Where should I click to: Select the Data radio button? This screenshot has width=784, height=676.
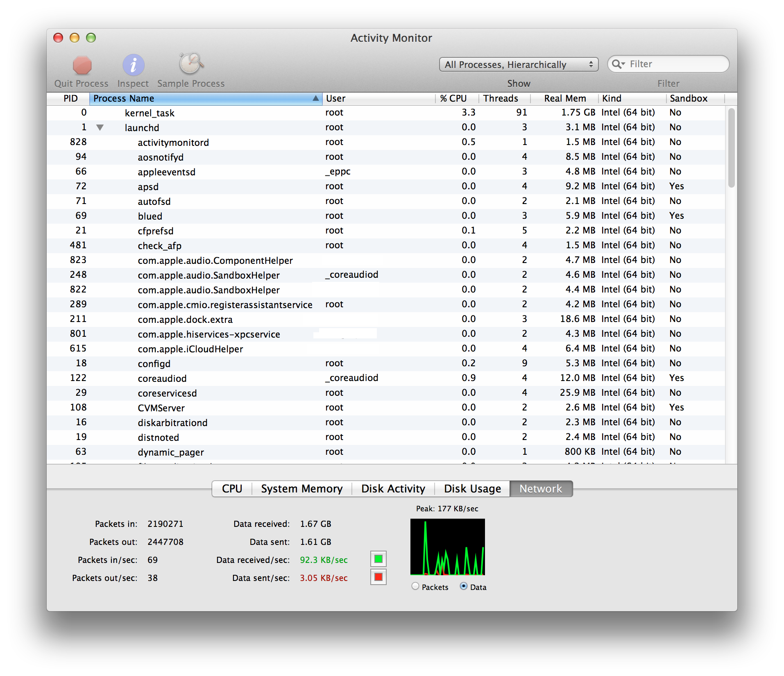[464, 586]
